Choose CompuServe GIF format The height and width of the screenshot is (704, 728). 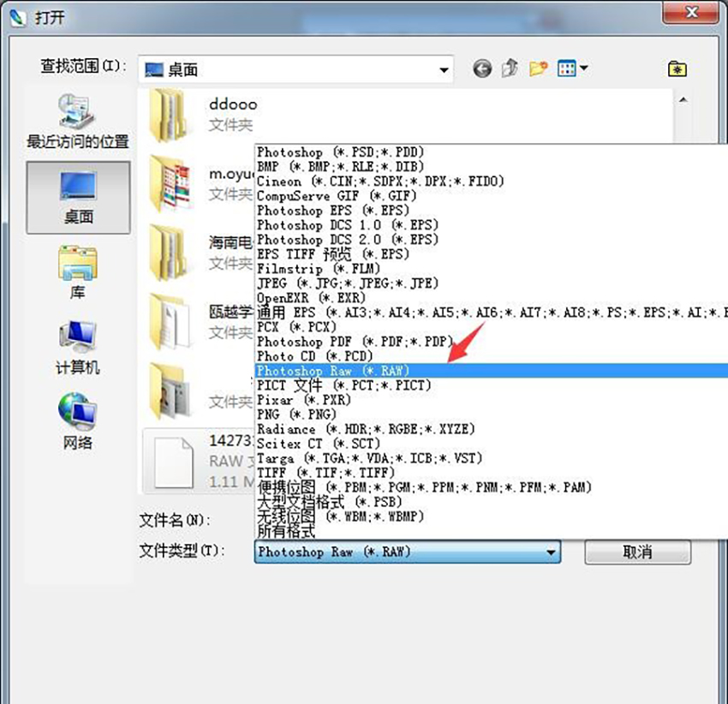tap(492, 195)
